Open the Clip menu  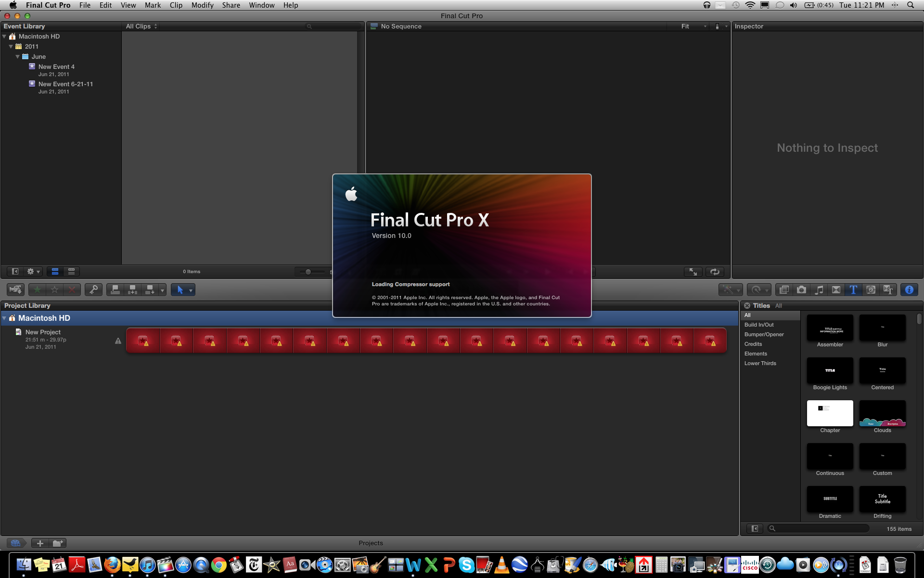click(x=176, y=5)
